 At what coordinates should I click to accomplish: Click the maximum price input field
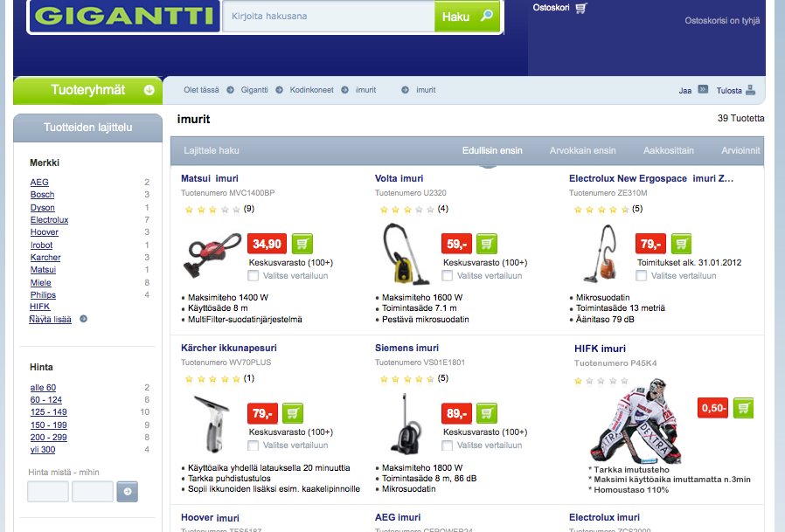[x=93, y=492]
